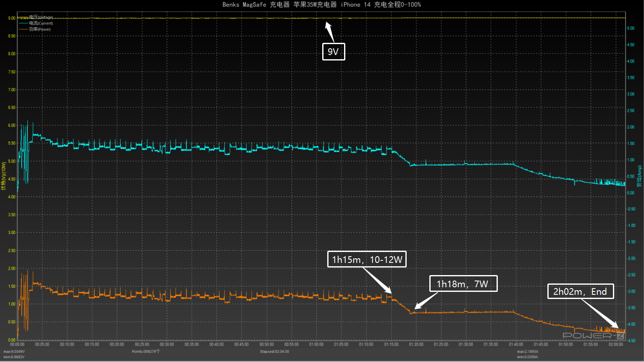Click the cyan Current legend line swatch
The height and width of the screenshot is (362, 644).
pos(23,24)
